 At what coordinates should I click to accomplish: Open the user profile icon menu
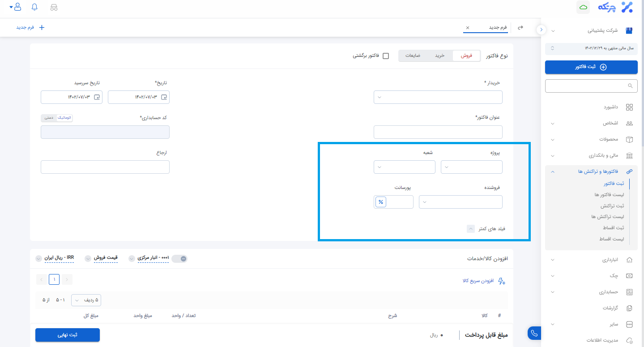click(17, 7)
